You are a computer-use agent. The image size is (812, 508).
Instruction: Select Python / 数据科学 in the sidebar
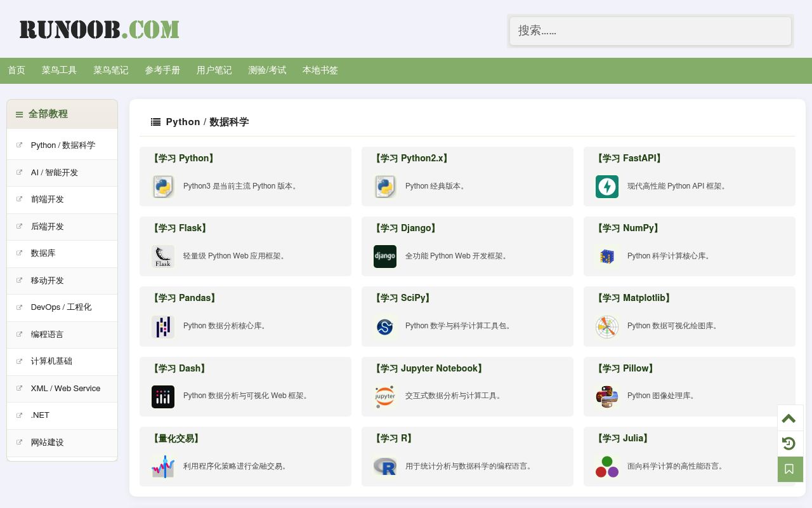pyautogui.click(x=62, y=145)
